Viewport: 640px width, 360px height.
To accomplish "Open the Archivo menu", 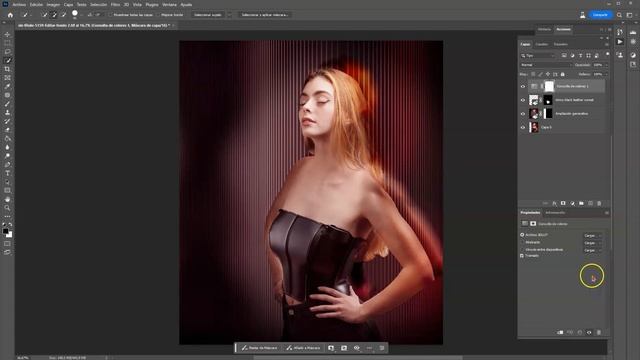I will (x=19, y=4).
